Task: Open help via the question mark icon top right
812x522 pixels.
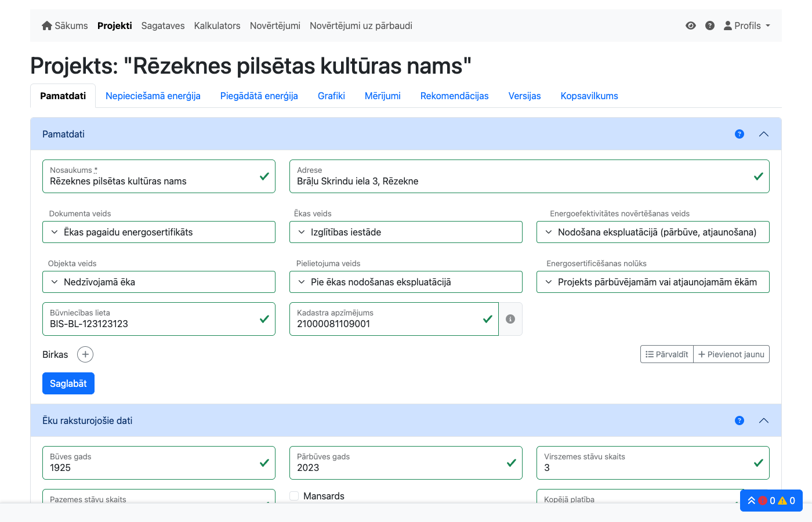Action: [x=710, y=26]
